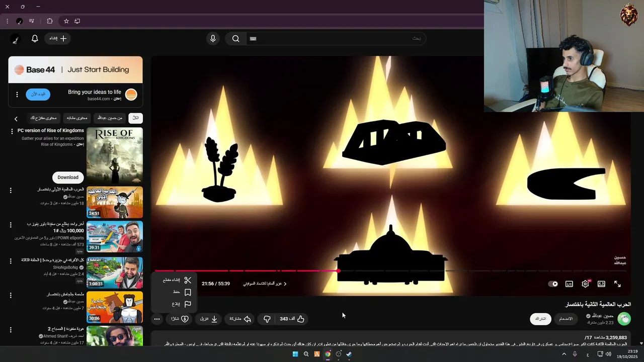Open the browser three-dot menu

(x=7, y=21)
